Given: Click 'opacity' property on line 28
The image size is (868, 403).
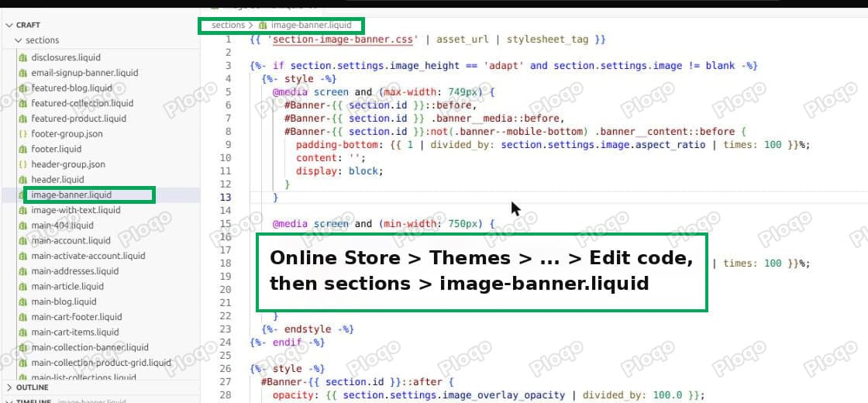Looking at the screenshot, I should tap(292, 395).
